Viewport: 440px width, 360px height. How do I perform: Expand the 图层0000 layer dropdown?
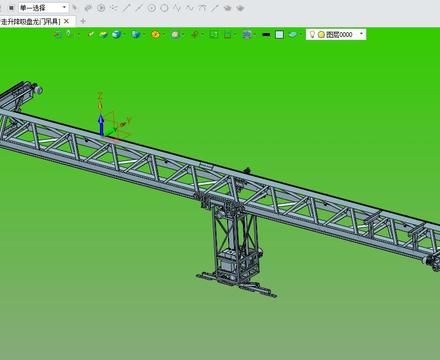pyautogui.click(x=361, y=34)
